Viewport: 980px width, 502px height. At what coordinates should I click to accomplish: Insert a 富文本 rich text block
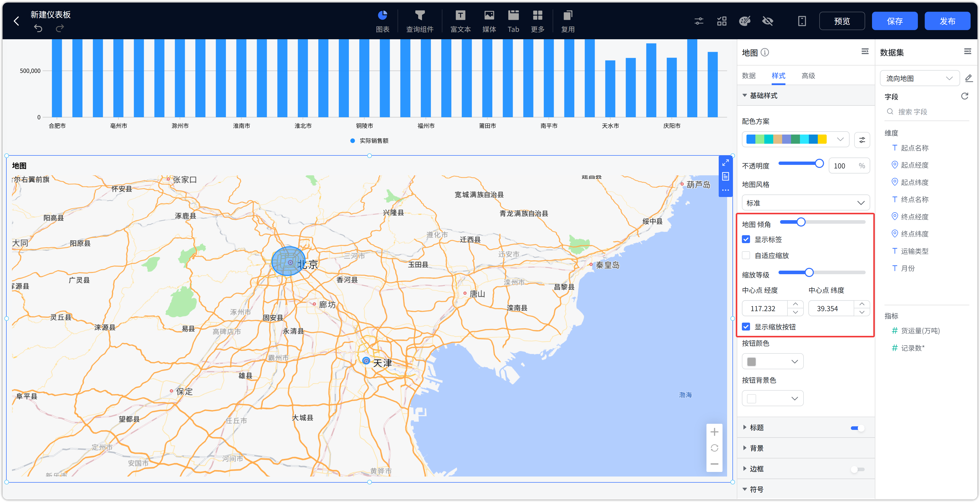pos(460,21)
